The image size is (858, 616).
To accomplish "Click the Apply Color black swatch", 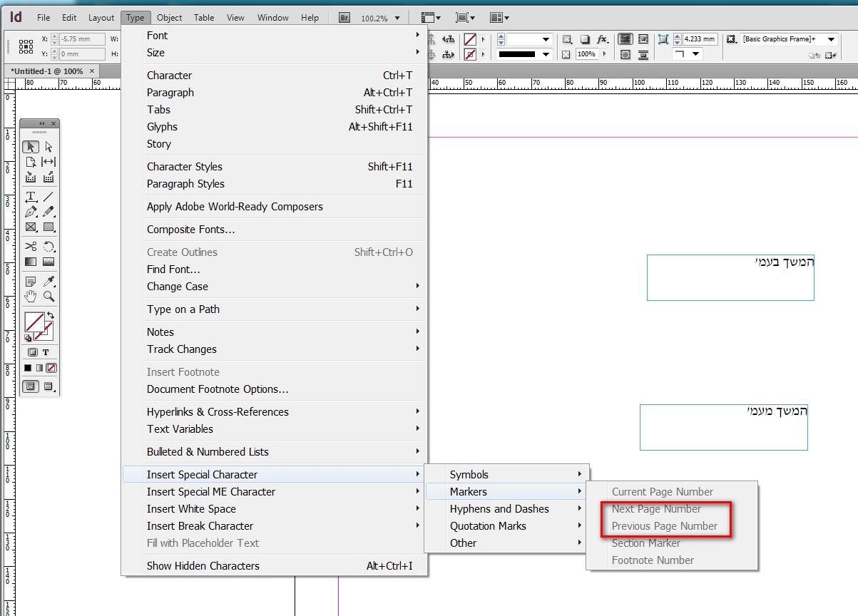I will [x=28, y=369].
